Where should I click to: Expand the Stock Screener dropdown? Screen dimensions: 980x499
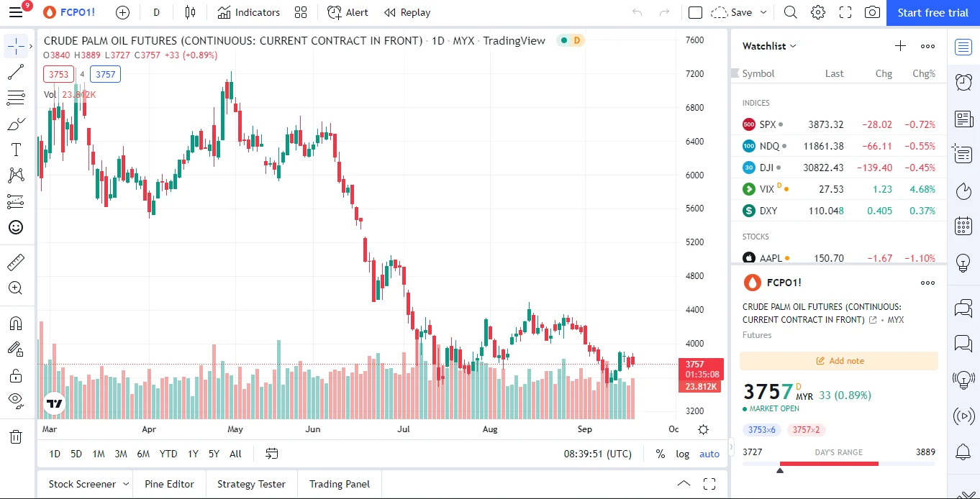pyautogui.click(x=126, y=484)
